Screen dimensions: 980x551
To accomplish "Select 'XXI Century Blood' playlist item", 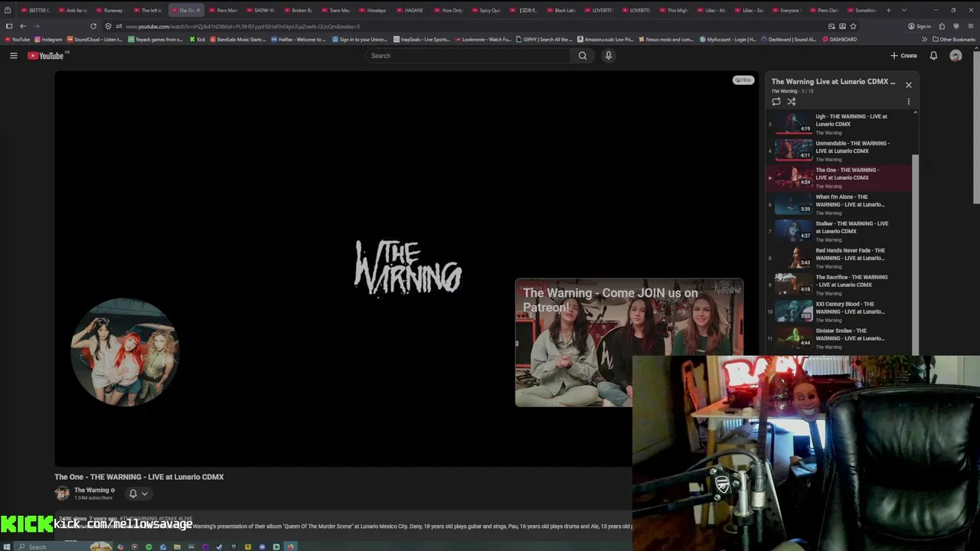I will coord(840,311).
